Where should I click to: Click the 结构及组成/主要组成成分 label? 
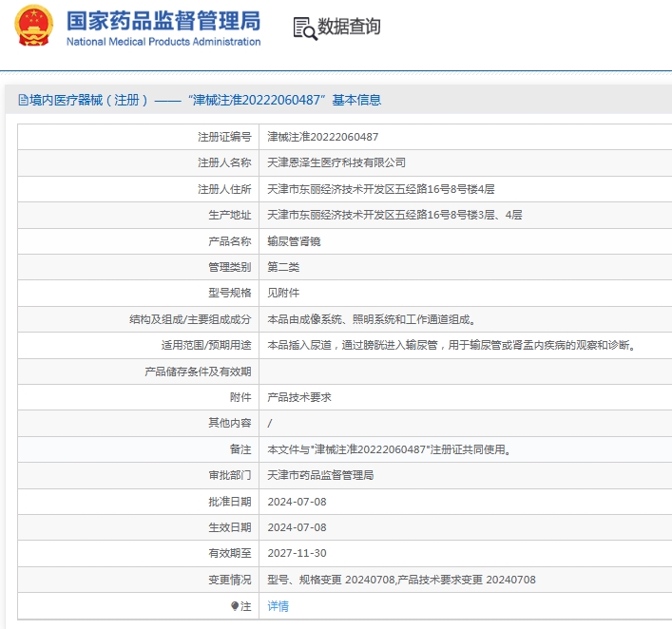pos(190,319)
